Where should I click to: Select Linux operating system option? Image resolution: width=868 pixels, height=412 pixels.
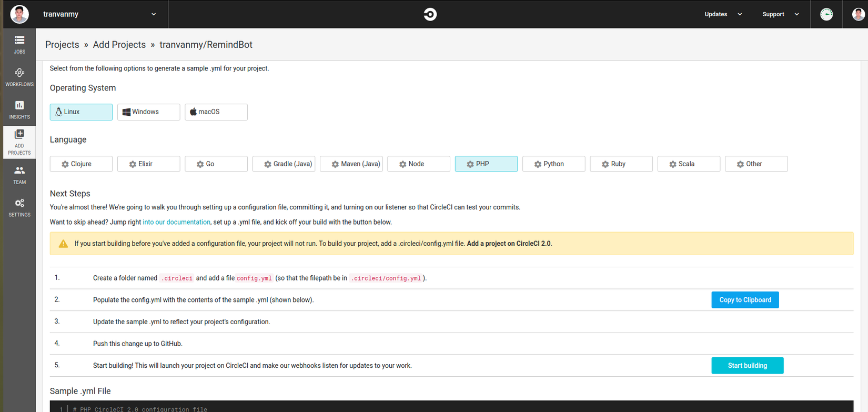(81, 112)
